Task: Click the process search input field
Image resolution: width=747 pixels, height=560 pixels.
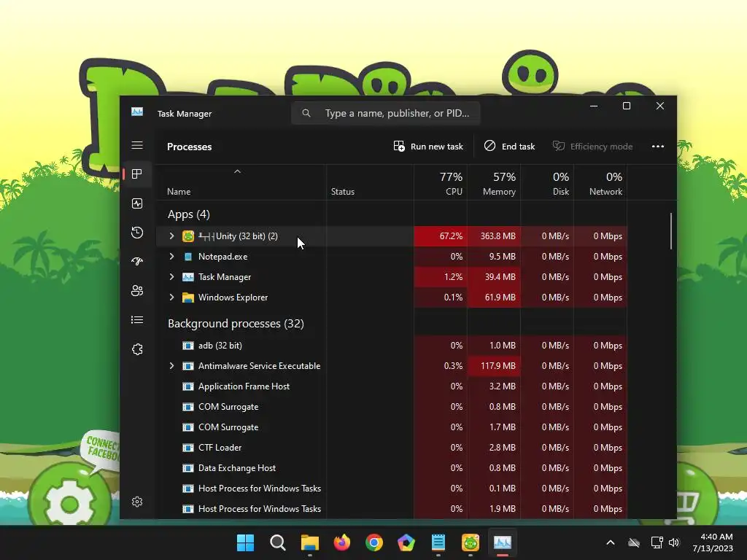Action: (386, 113)
